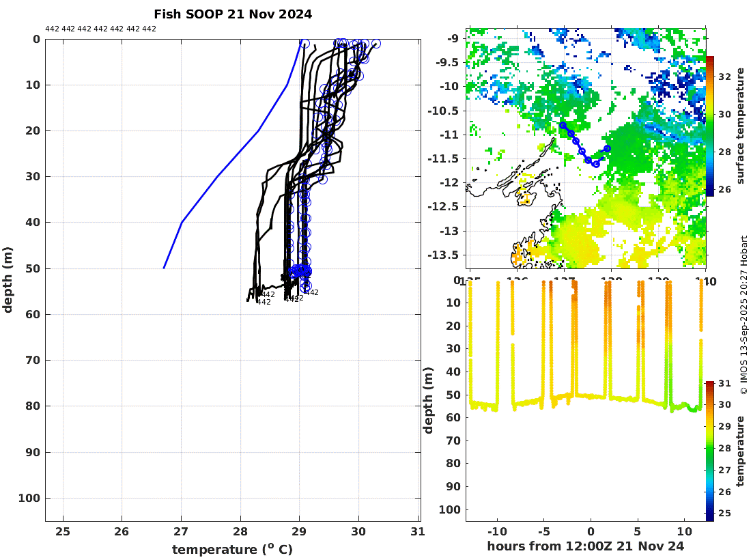Click the 5 tick on the hours axis

tap(638, 531)
